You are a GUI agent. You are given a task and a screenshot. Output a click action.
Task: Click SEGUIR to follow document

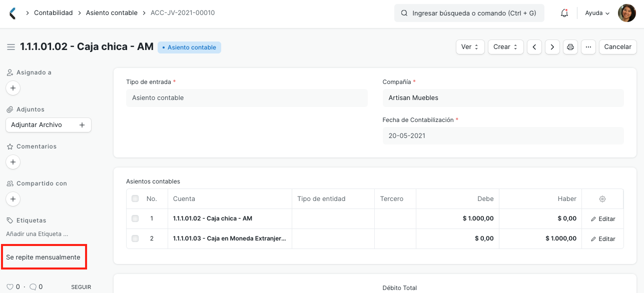[x=81, y=287]
